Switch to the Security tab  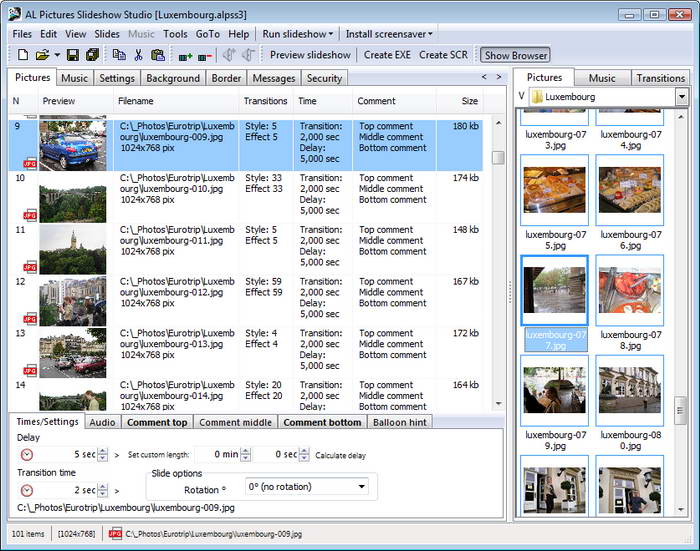coord(324,78)
